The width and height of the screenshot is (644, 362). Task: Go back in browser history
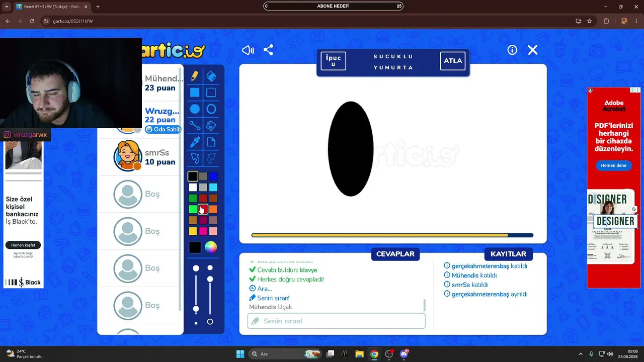click(x=8, y=21)
